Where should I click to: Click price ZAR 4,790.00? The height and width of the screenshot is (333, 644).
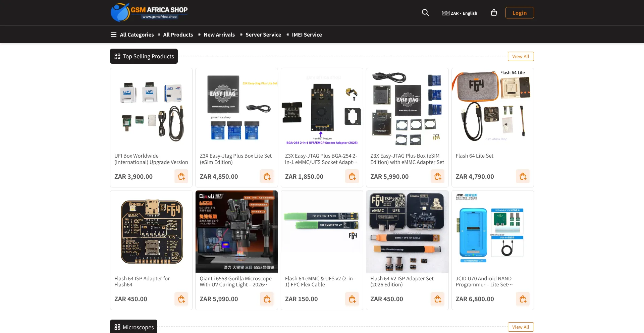[475, 176]
